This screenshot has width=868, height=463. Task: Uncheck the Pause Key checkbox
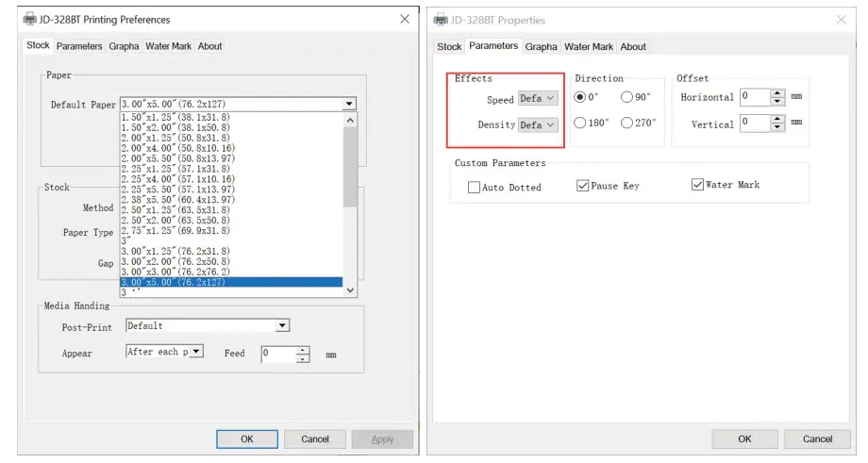click(582, 186)
